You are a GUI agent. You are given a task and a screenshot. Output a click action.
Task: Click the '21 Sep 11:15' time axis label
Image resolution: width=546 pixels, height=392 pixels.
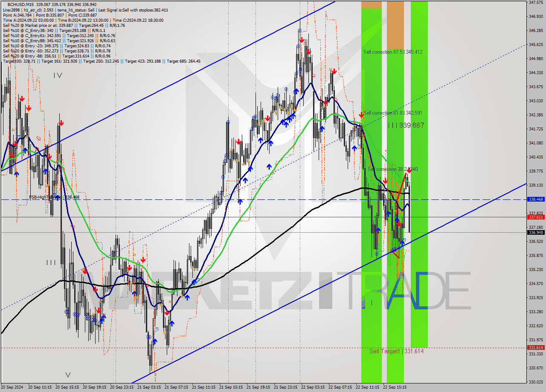point(204,388)
